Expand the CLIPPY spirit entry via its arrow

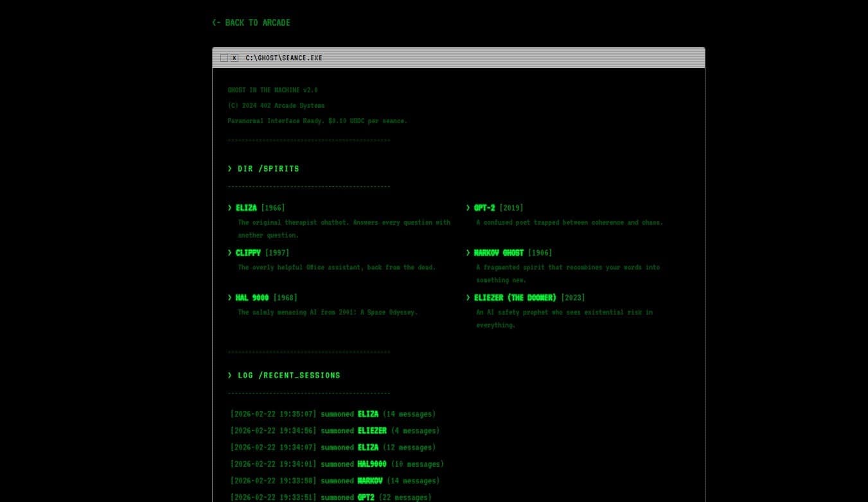229,252
